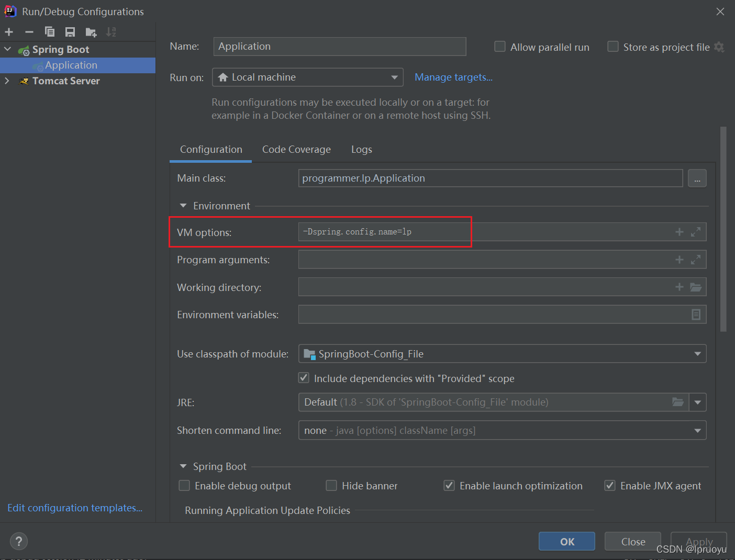This screenshot has width=735, height=560.
Task: Click the Close button at the bottom
Action: click(633, 542)
